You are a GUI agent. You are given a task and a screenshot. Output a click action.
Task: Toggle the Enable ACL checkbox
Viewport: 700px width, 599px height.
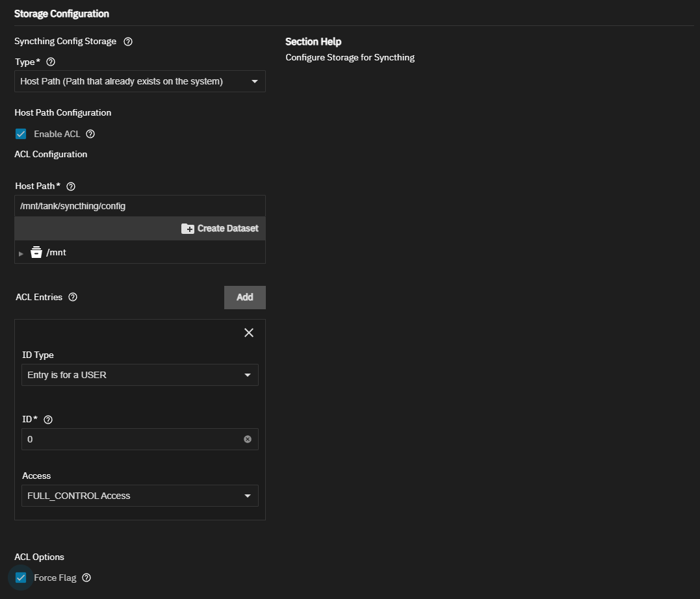(x=21, y=134)
